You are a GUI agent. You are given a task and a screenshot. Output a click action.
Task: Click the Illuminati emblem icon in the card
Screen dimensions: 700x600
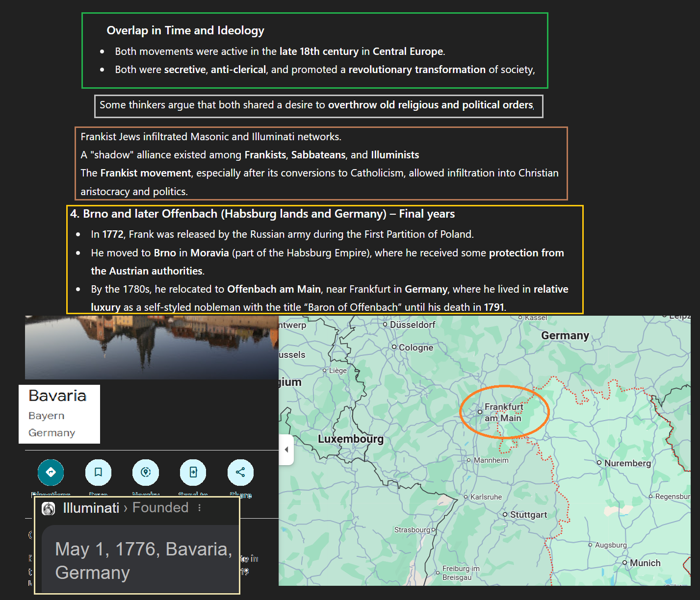49,508
